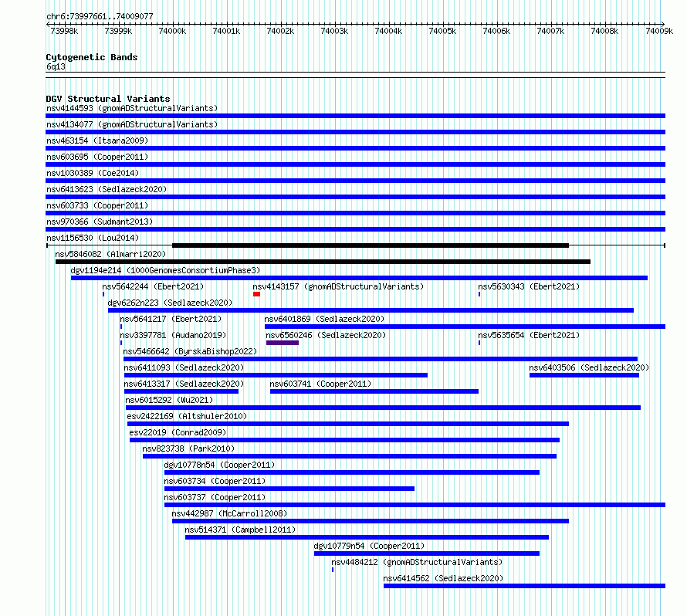Select the nsv4134077 gnomADStructuralVariants label

(x=132, y=124)
